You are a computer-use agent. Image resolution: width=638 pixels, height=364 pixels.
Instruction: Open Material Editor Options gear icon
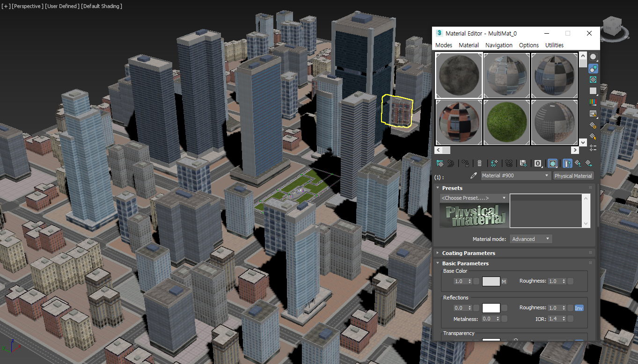coord(593,125)
